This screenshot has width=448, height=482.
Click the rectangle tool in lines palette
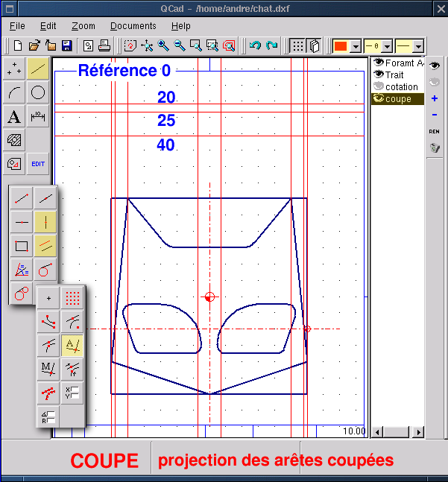click(22, 245)
